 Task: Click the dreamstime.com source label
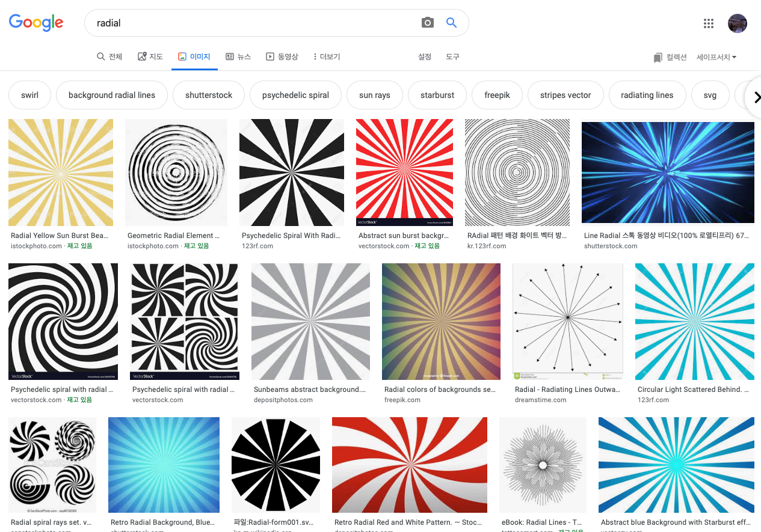(541, 400)
